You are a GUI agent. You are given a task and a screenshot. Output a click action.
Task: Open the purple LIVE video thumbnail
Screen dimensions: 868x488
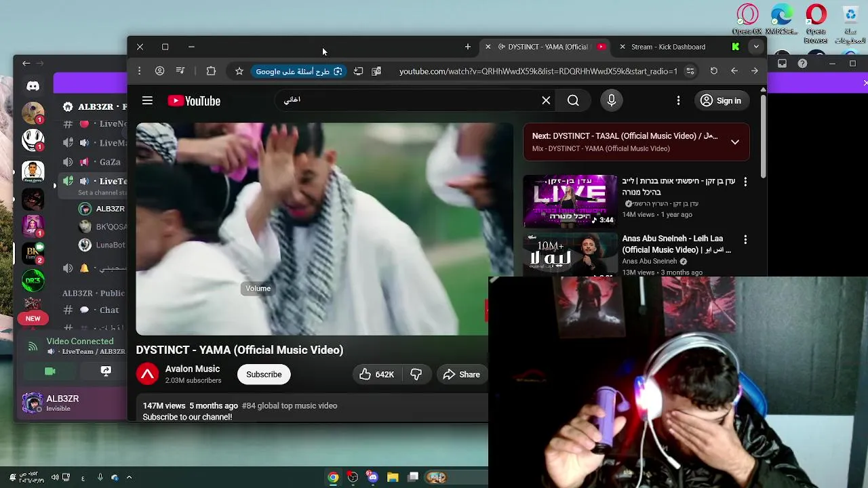570,201
